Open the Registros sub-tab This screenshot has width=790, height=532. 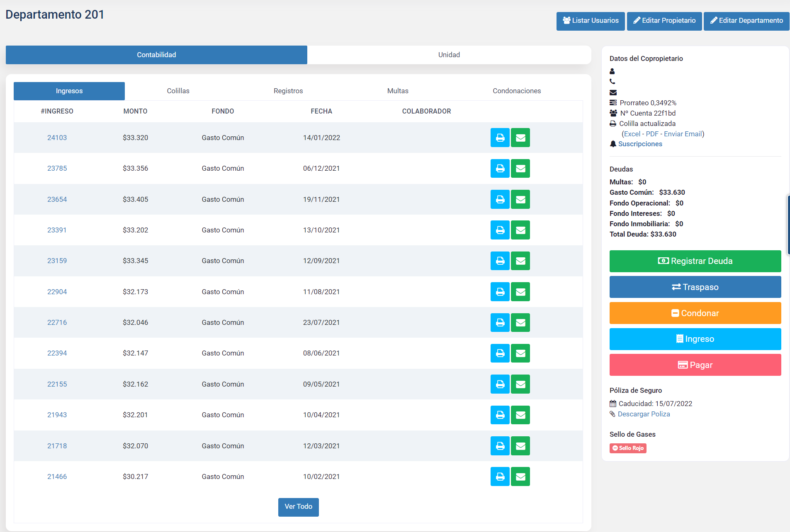click(x=288, y=91)
